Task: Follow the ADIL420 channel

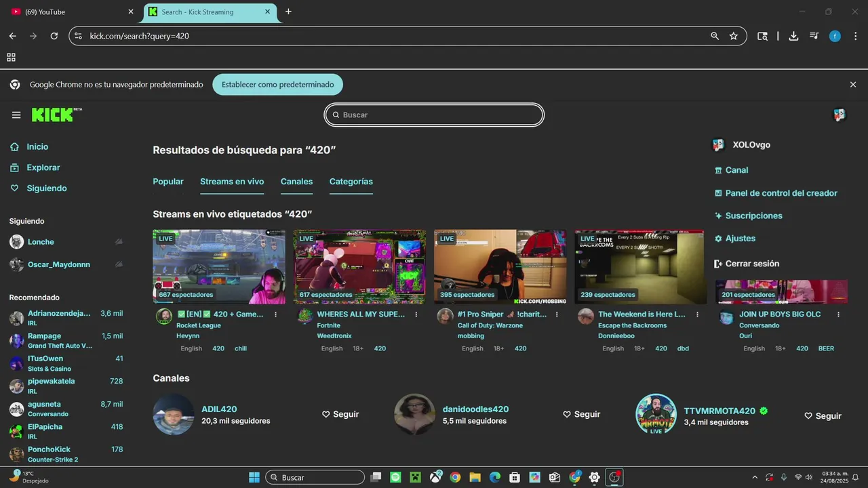Action: (x=340, y=414)
